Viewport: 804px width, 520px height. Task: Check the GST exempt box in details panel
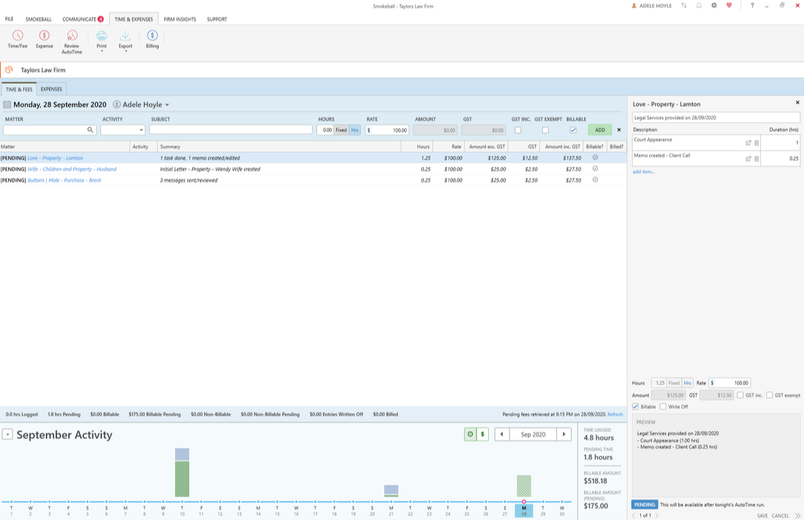pos(769,395)
